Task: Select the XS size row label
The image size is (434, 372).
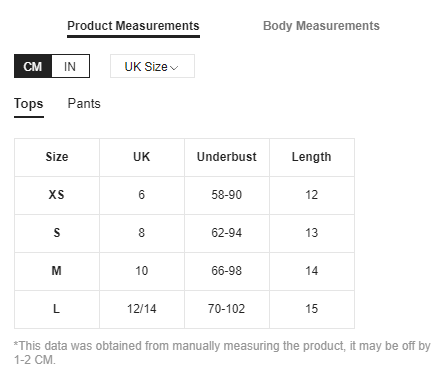Action: pyautogui.click(x=56, y=195)
